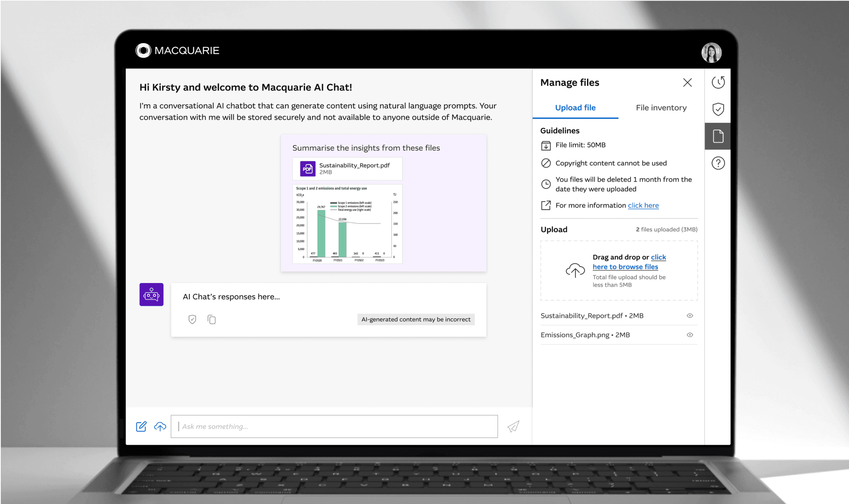Click the shield checkmark sidebar icon
Viewport: 849px width, 504px height.
pos(718,109)
